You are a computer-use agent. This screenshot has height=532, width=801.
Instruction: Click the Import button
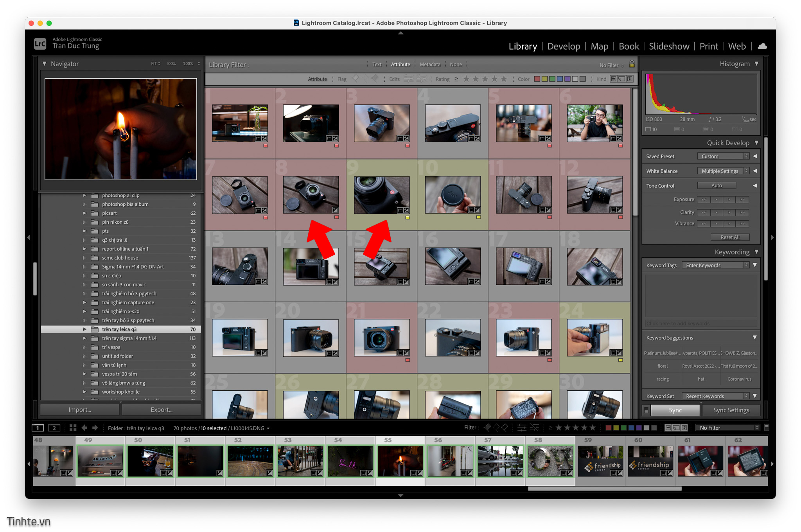(80, 410)
